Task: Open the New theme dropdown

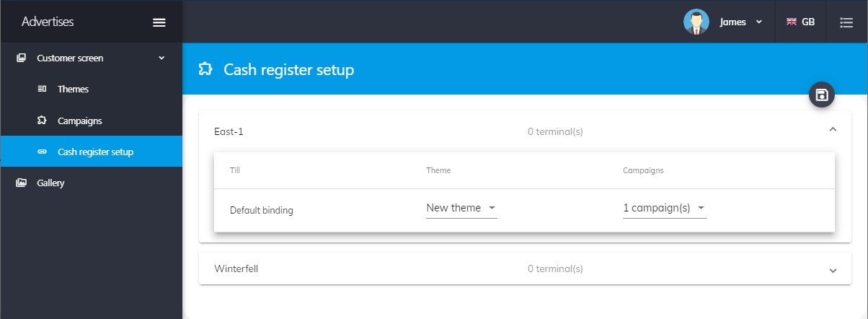Action: (461, 209)
